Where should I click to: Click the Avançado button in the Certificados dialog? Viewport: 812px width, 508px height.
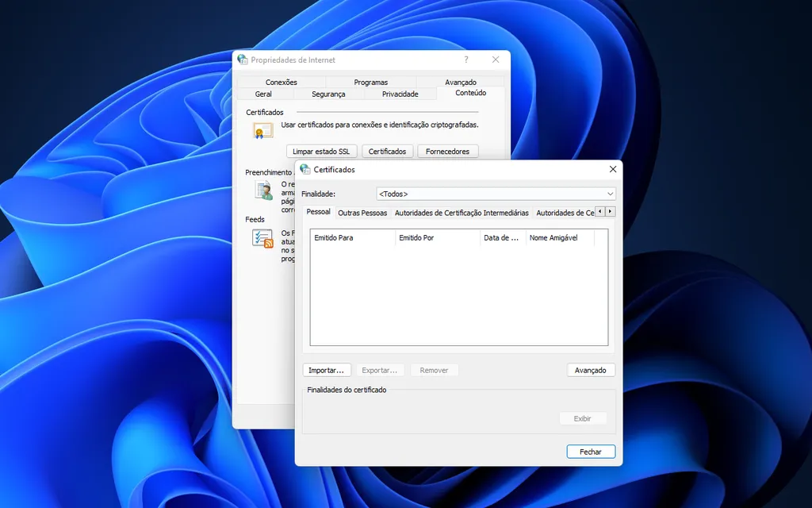[x=591, y=370]
